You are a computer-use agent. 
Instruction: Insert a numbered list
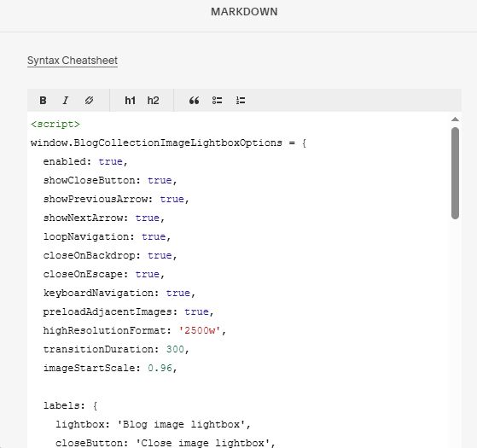tap(241, 101)
